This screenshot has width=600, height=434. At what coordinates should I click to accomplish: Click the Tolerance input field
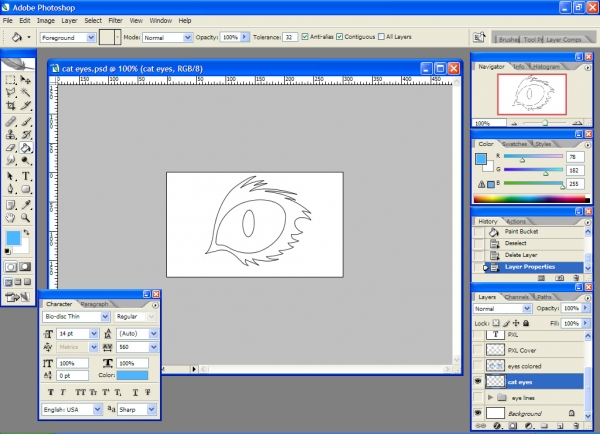click(x=290, y=37)
